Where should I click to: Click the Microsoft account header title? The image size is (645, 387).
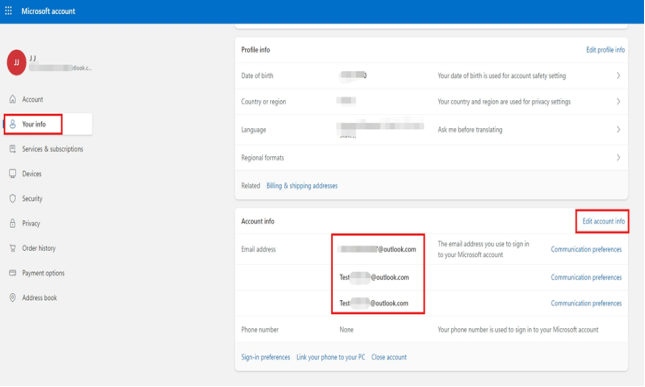pos(48,11)
